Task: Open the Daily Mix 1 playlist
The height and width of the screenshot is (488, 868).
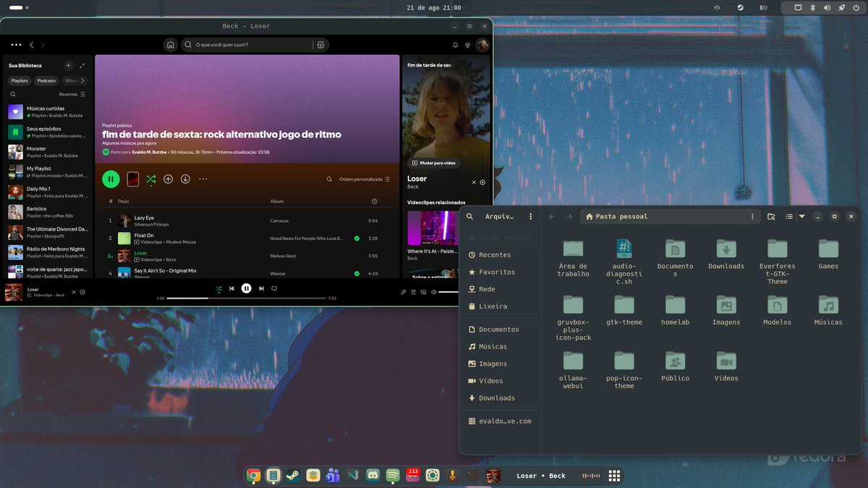Action: [48, 192]
